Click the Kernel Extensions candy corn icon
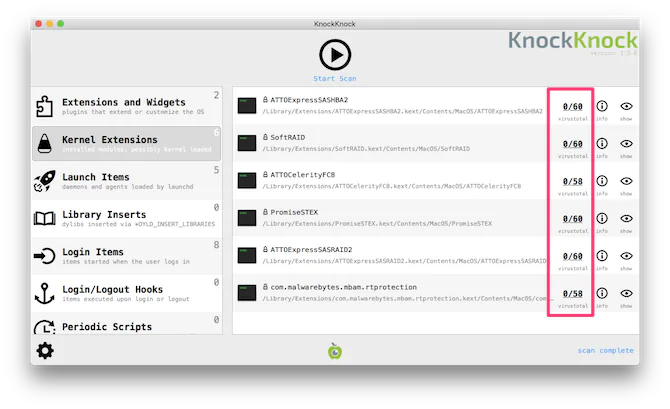 [x=44, y=143]
